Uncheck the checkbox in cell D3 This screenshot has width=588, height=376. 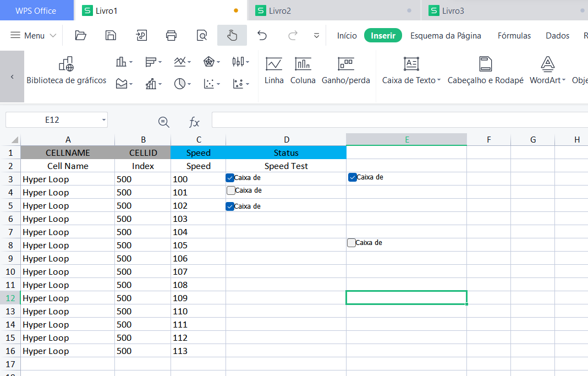coord(230,178)
